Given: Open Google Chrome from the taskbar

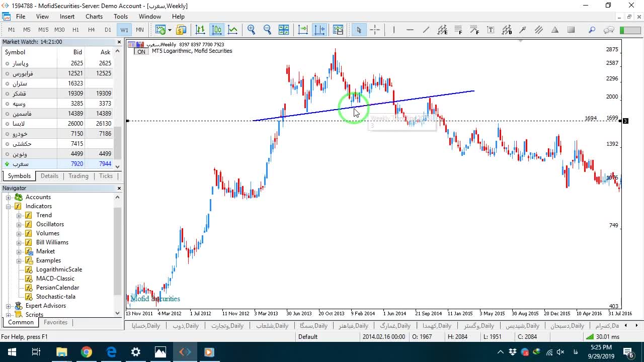Looking at the screenshot, I should coord(87,352).
